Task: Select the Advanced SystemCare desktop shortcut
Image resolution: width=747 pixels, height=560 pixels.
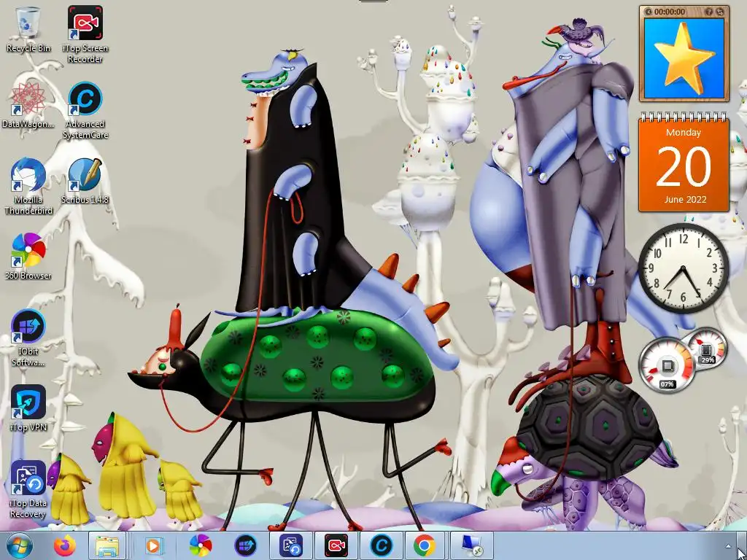Action: tap(85, 111)
